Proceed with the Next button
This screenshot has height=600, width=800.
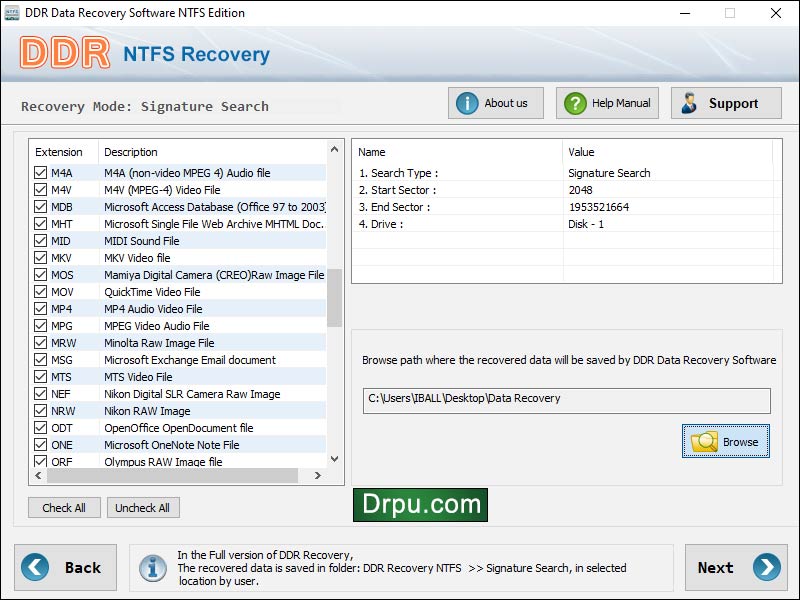tap(736, 567)
